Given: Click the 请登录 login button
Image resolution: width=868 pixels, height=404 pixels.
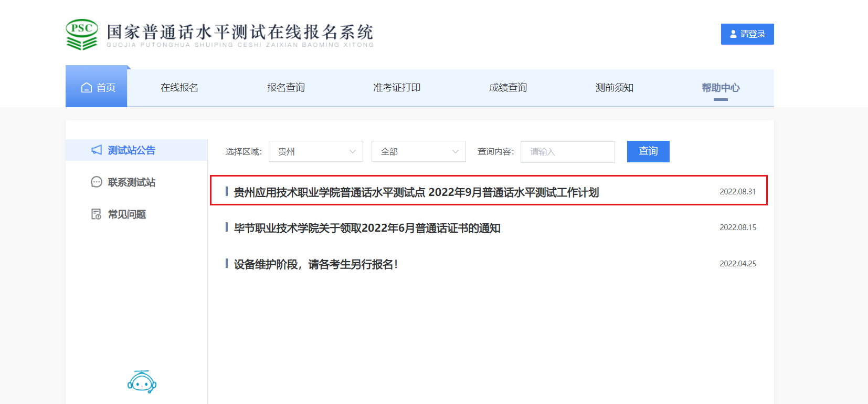Looking at the screenshot, I should tap(747, 34).
